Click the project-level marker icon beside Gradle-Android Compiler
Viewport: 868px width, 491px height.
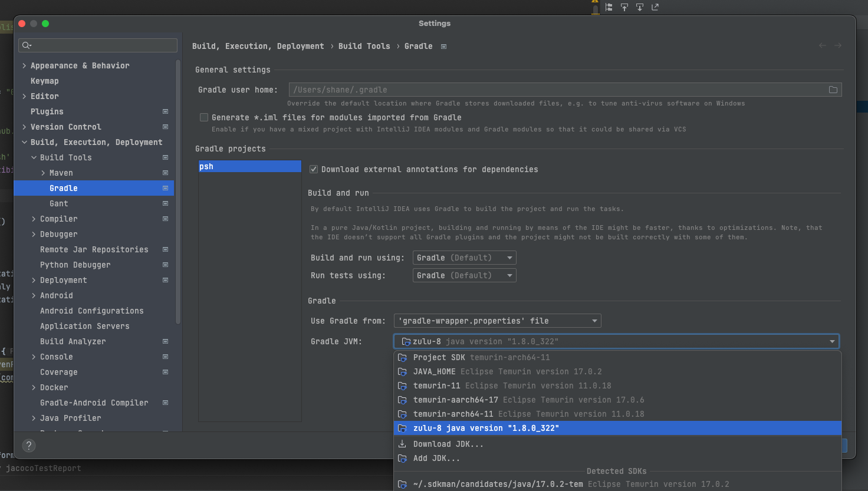coord(165,403)
